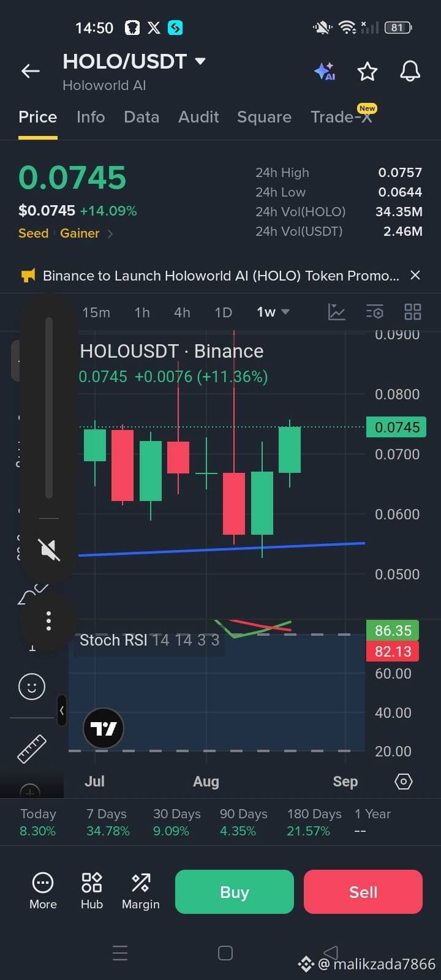Click the 24h High value 0.0757
This screenshot has width=441, height=980.
[400, 173]
